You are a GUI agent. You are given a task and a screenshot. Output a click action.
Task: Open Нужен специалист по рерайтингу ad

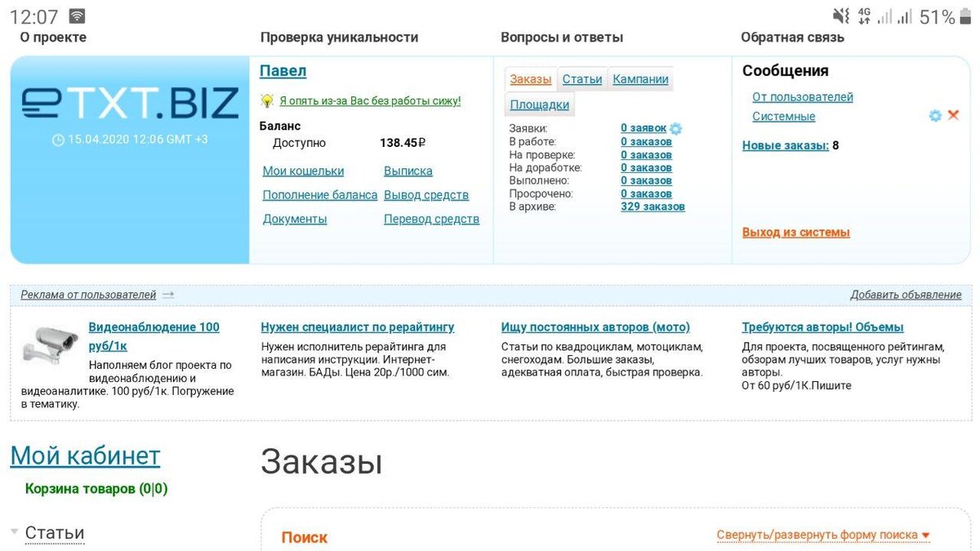click(x=358, y=327)
